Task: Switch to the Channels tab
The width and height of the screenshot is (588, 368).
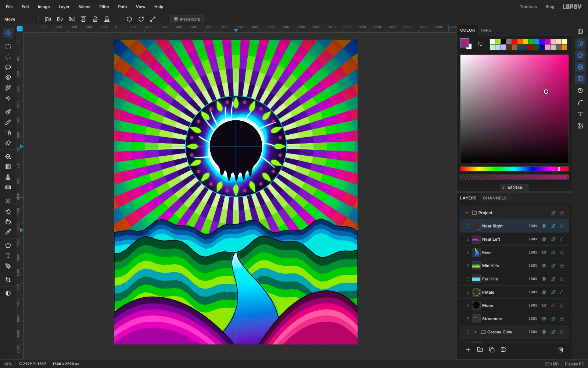Action: click(495, 198)
